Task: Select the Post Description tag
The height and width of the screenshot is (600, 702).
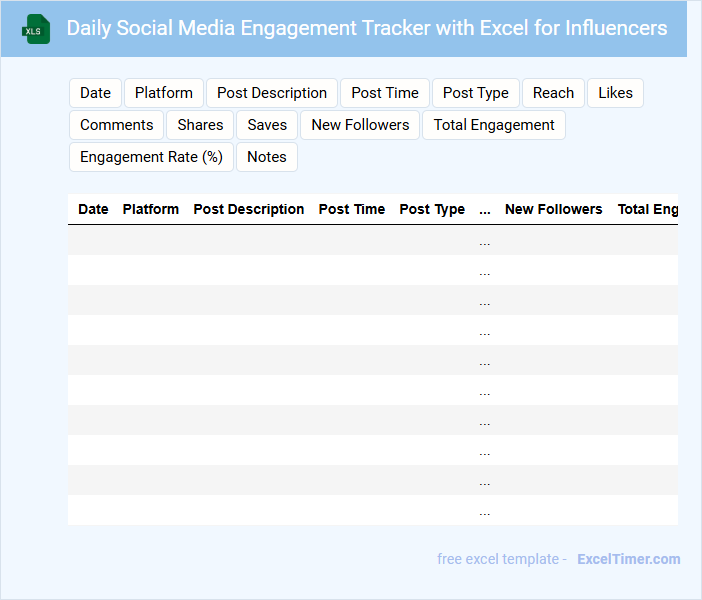Action: (272, 93)
